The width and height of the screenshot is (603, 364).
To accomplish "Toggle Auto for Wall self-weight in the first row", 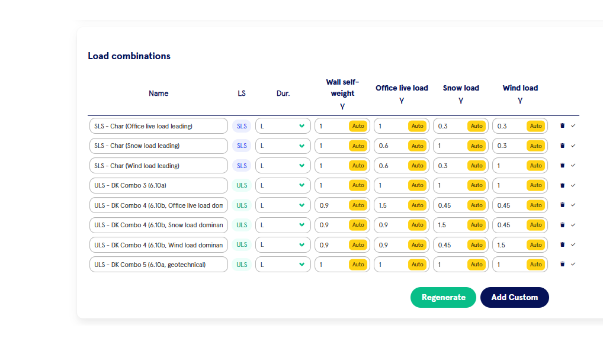I will (358, 125).
